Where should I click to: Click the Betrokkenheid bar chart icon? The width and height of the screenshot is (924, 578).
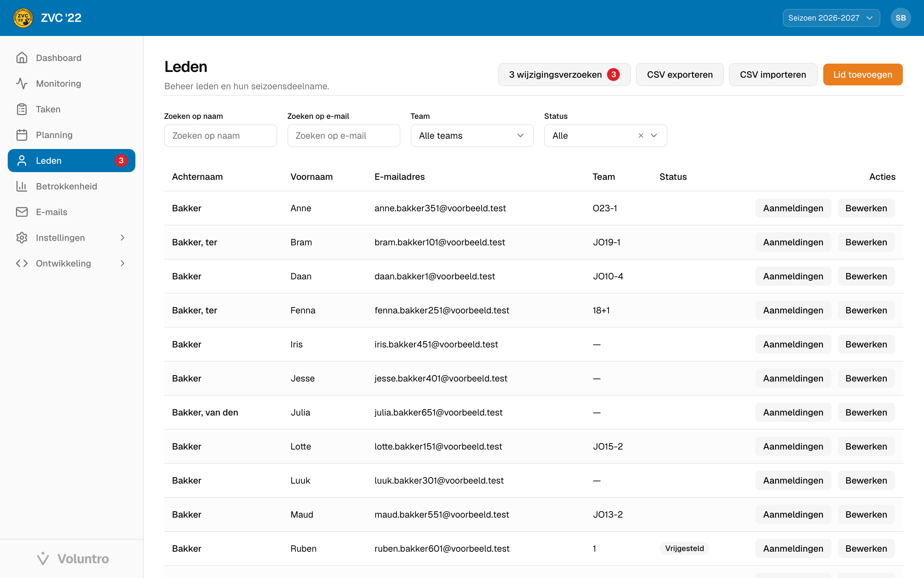(x=22, y=186)
